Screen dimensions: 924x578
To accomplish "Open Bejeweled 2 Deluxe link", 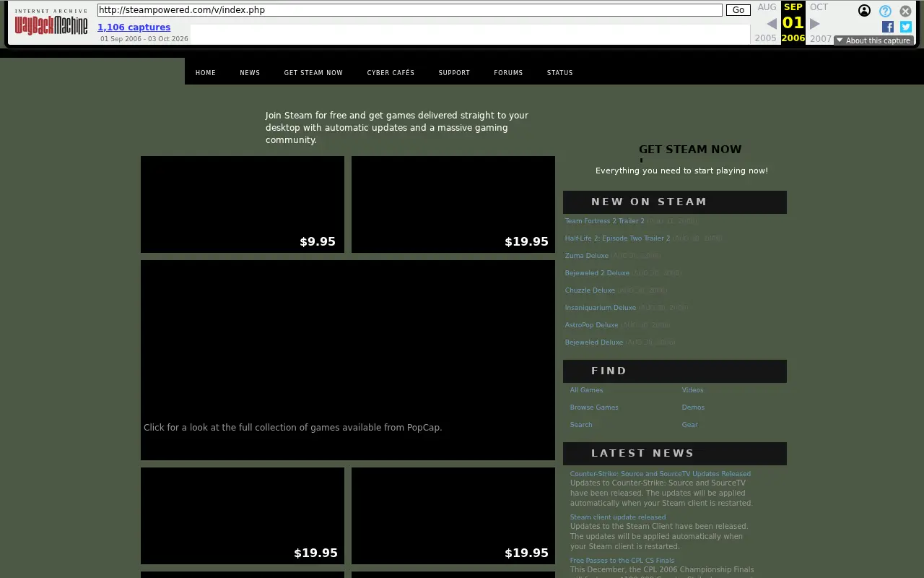I will point(597,273).
